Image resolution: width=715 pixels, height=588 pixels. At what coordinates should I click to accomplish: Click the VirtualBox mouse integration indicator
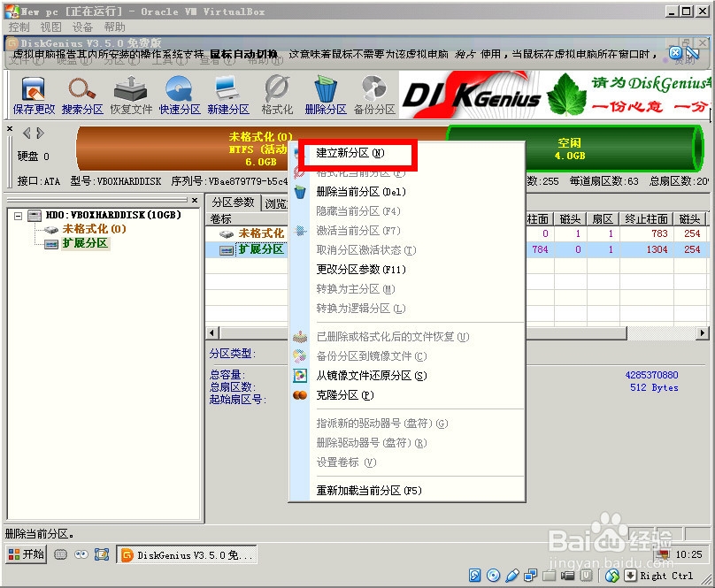(612, 576)
